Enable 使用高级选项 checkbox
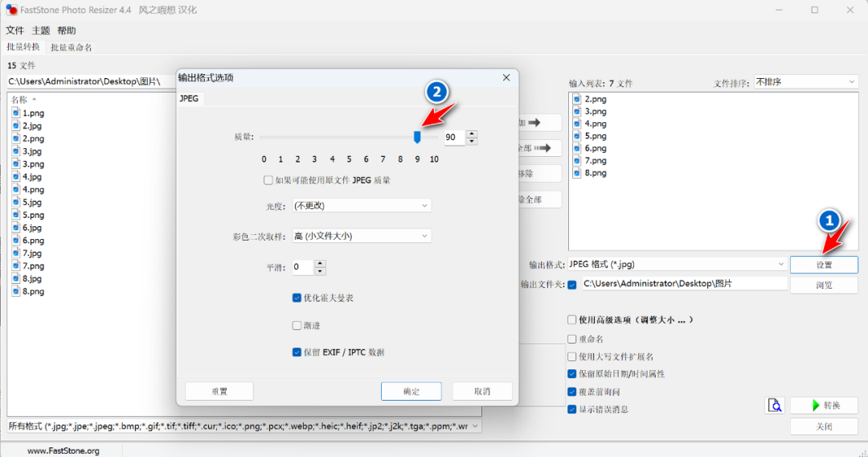Image resolution: width=868 pixels, height=457 pixels. point(572,319)
